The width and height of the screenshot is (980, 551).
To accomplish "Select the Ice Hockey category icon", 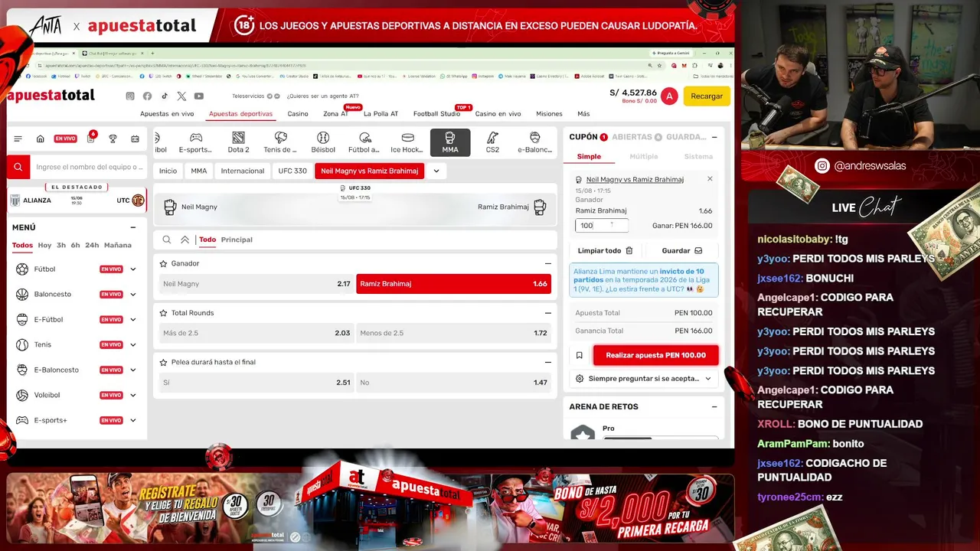I will point(407,142).
